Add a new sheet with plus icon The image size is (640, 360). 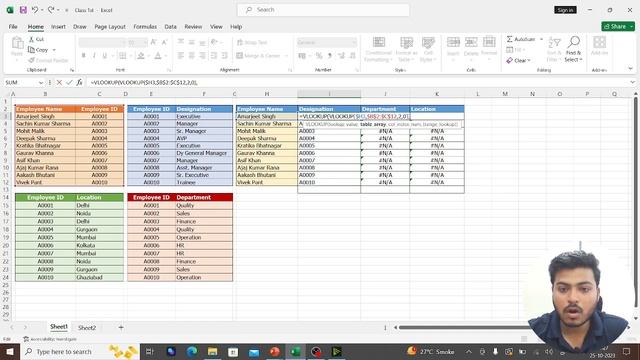tap(121, 327)
